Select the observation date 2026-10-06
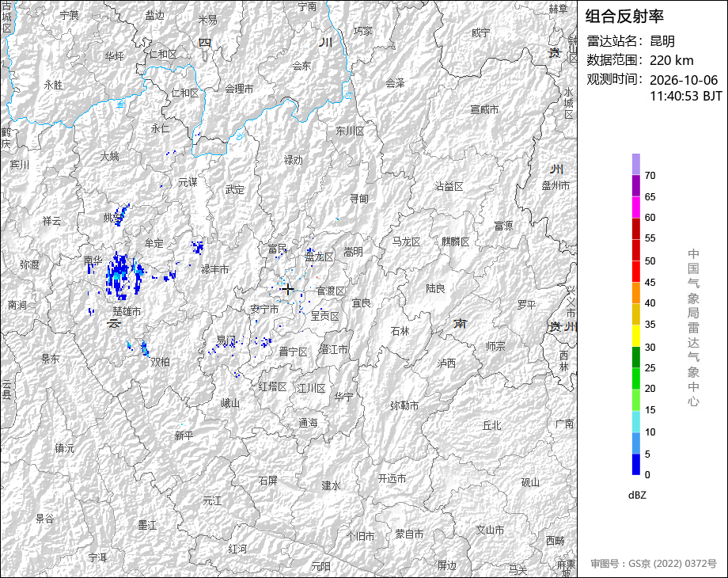 [684, 80]
